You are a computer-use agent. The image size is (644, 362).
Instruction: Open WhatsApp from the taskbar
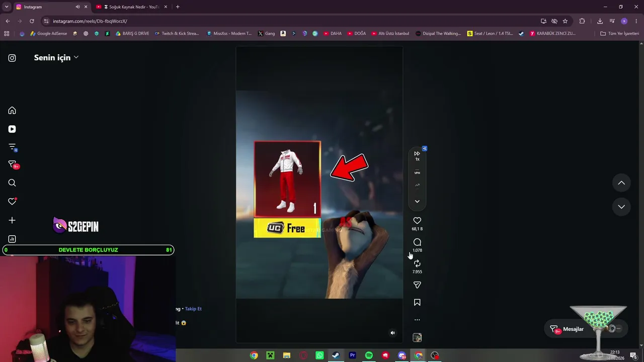(319, 355)
